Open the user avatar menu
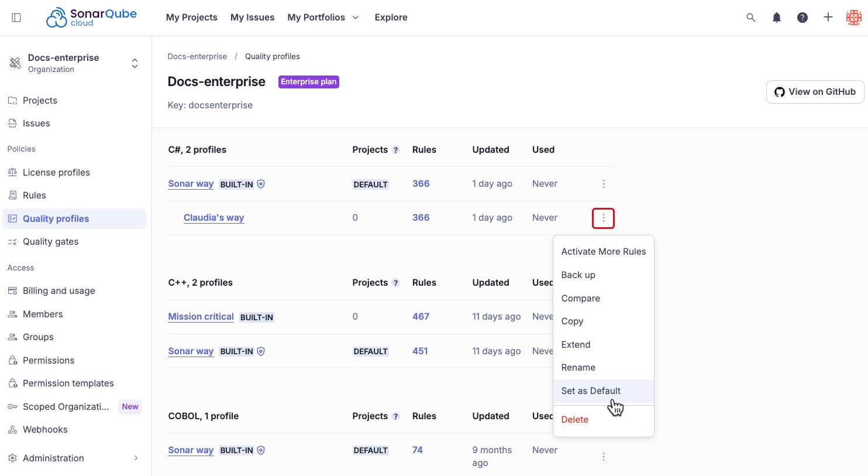Image resolution: width=868 pixels, height=476 pixels. 854,18
